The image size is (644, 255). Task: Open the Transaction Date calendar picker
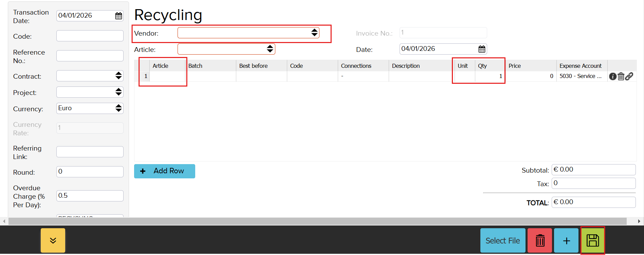[x=118, y=16]
